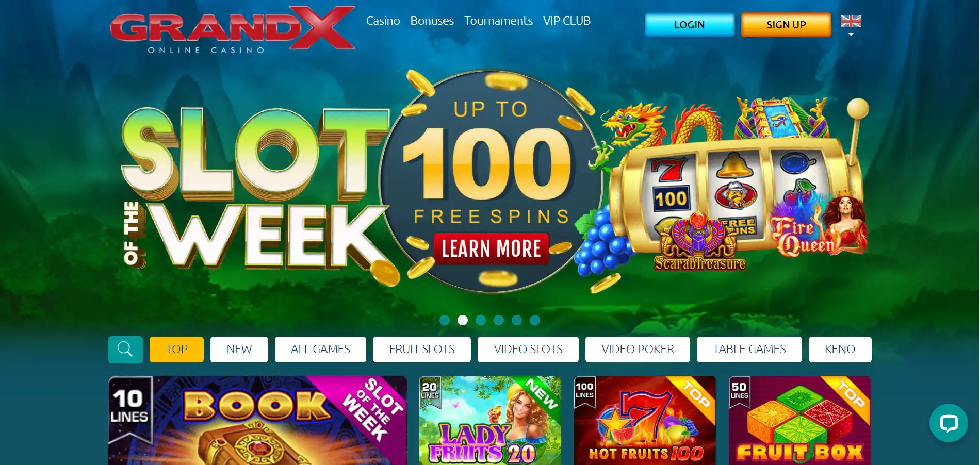Open the Bonuses menu item

432,21
